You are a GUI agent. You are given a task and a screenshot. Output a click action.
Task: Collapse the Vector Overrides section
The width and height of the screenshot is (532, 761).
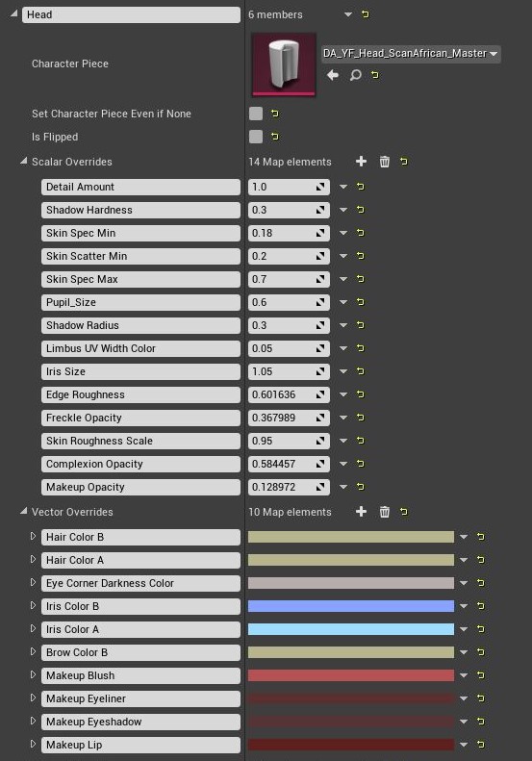(23, 511)
